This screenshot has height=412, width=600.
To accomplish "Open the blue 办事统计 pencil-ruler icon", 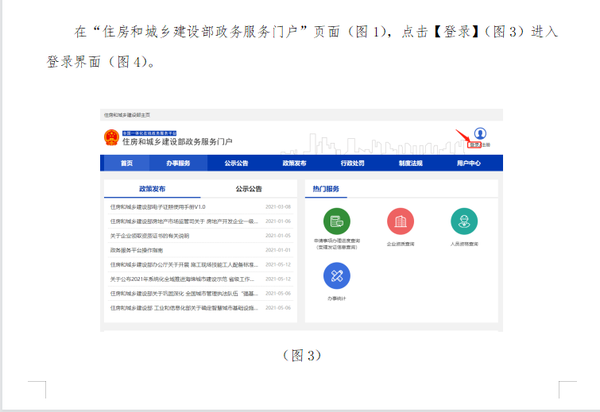I will 337,275.
